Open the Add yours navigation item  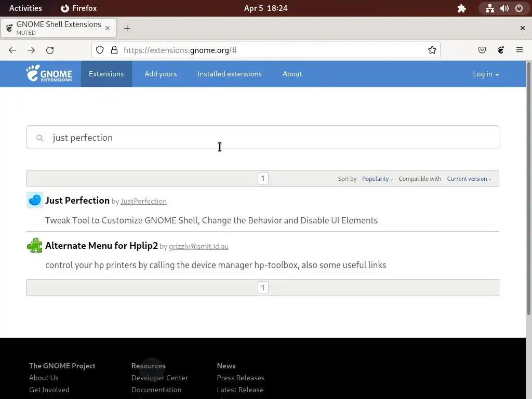tap(161, 74)
